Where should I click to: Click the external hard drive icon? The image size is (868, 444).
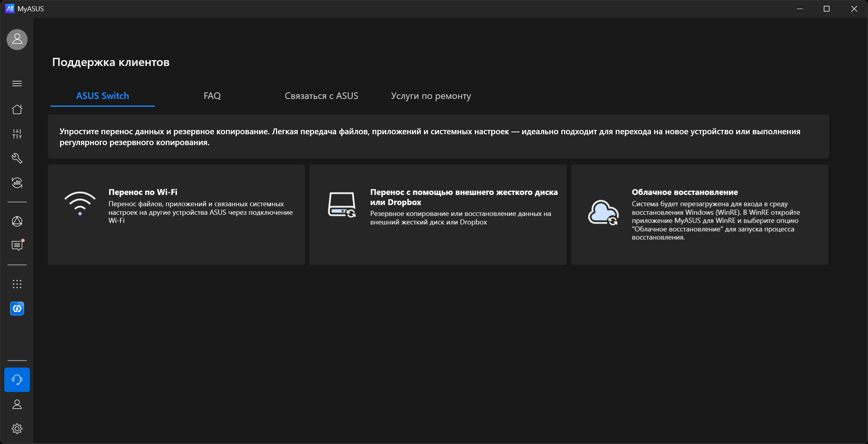342,205
